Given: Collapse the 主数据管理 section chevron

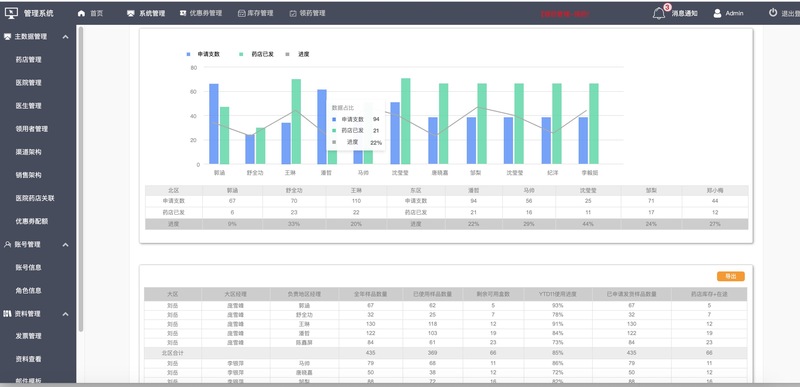Looking at the screenshot, I should (65, 37).
